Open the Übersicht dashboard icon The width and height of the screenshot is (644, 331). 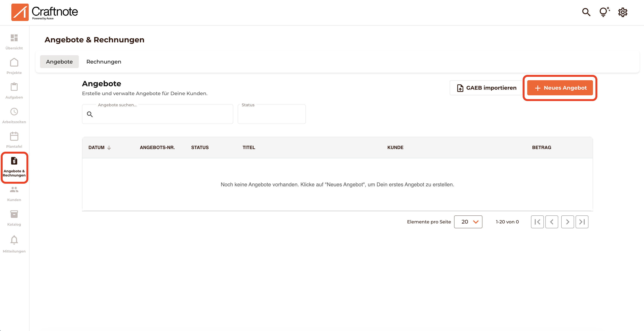click(14, 38)
